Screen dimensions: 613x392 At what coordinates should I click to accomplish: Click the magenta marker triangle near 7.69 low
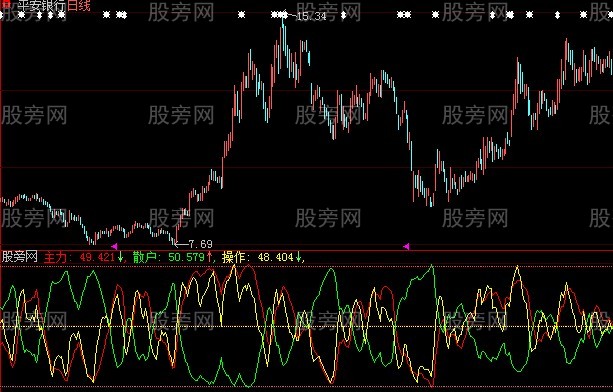[114, 246]
